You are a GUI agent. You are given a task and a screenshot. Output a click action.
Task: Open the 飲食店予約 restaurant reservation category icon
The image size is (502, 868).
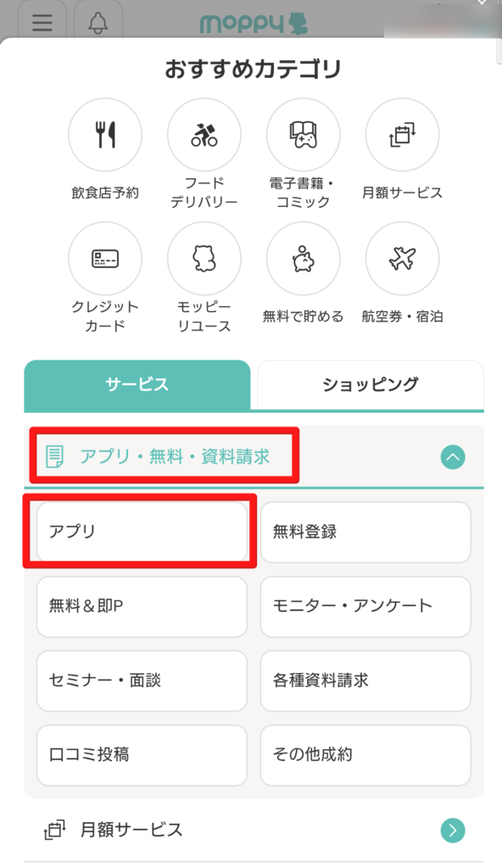(105, 134)
